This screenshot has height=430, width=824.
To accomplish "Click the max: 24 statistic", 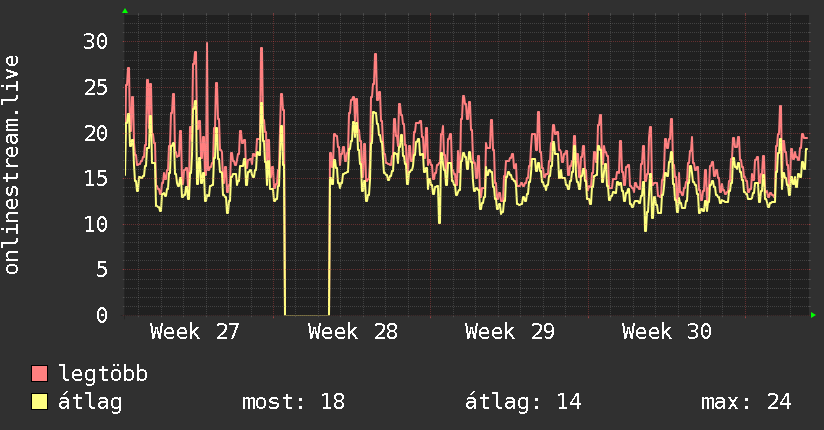I will click(746, 402).
